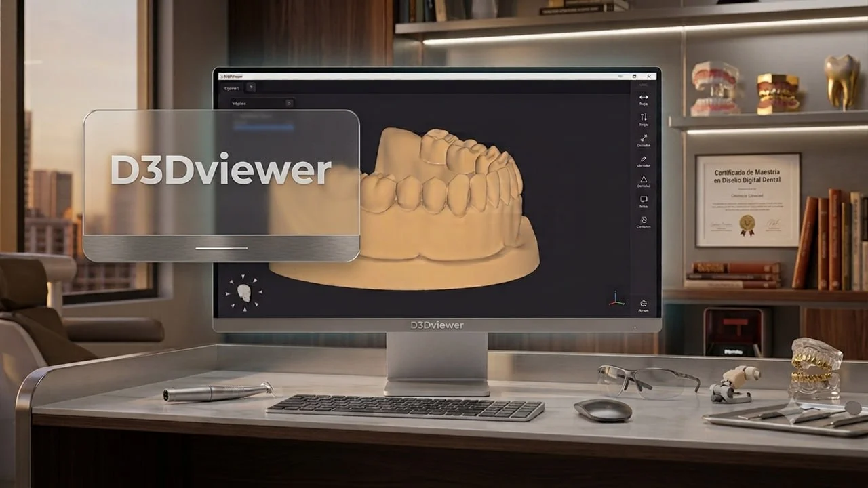Click the arrow button beside the scene tab
This screenshot has height=488, width=868.
pyautogui.click(x=250, y=87)
